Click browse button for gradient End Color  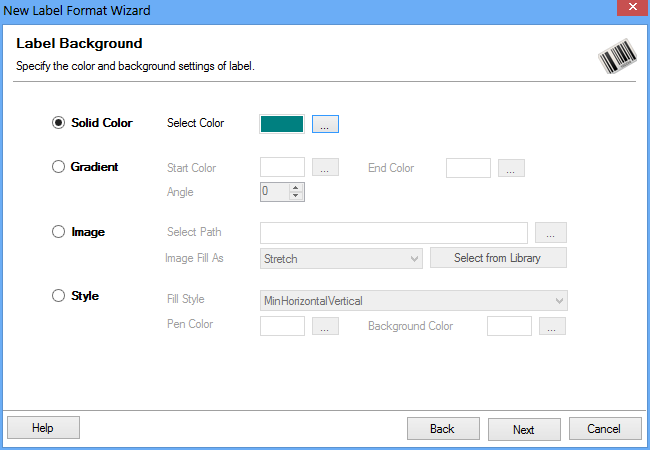(511, 168)
